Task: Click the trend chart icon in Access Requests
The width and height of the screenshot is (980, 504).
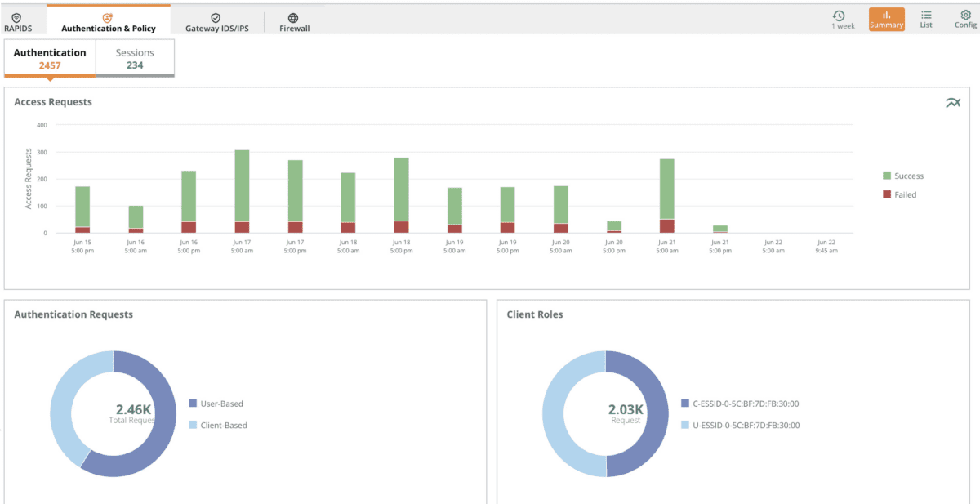Action: pos(952,103)
